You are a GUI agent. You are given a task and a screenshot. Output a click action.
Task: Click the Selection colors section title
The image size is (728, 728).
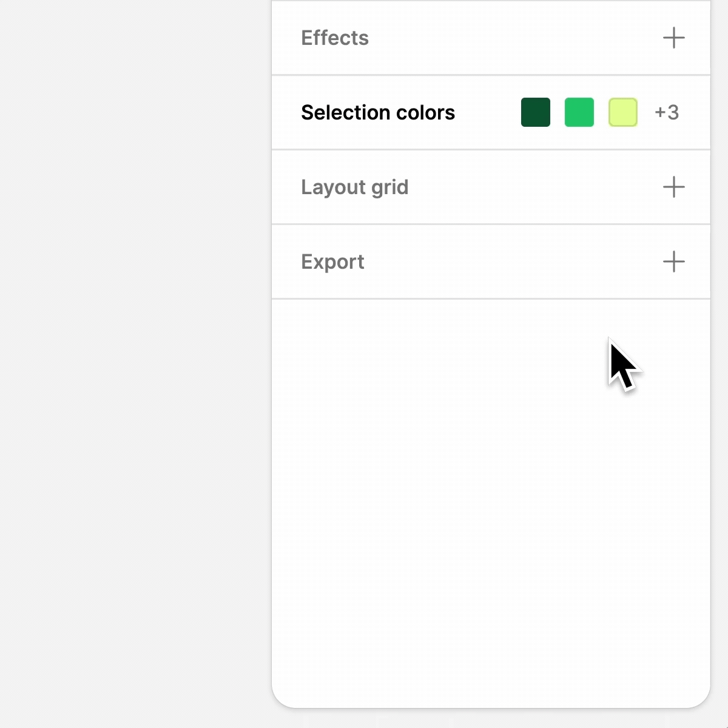coord(378,112)
